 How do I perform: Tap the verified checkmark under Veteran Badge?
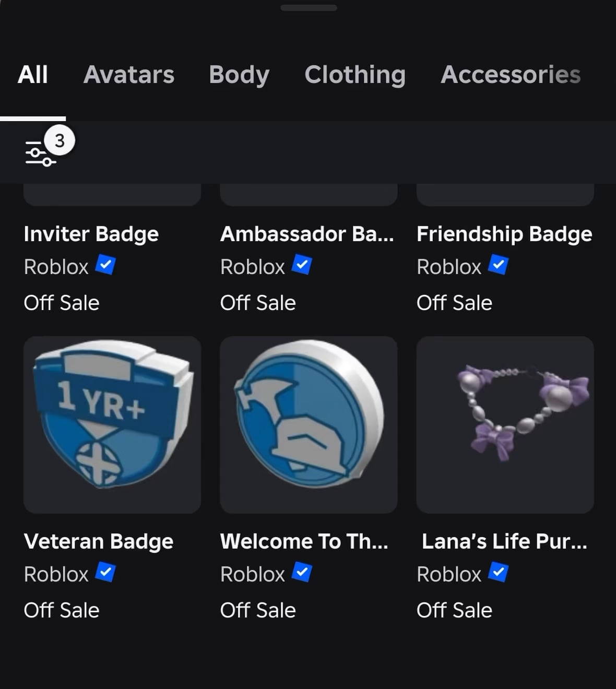tap(105, 573)
